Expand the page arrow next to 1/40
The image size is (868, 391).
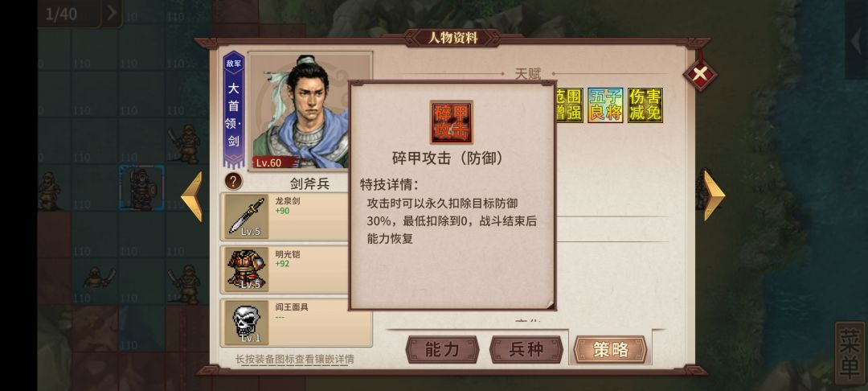[x=112, y=14]
